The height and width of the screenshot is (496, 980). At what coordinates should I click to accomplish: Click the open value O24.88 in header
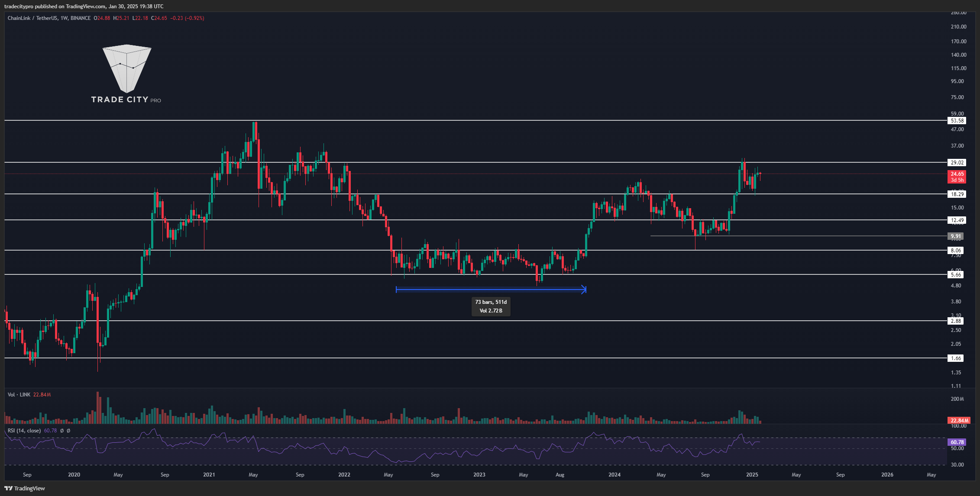pyautogui.click(x=102, y=18)
